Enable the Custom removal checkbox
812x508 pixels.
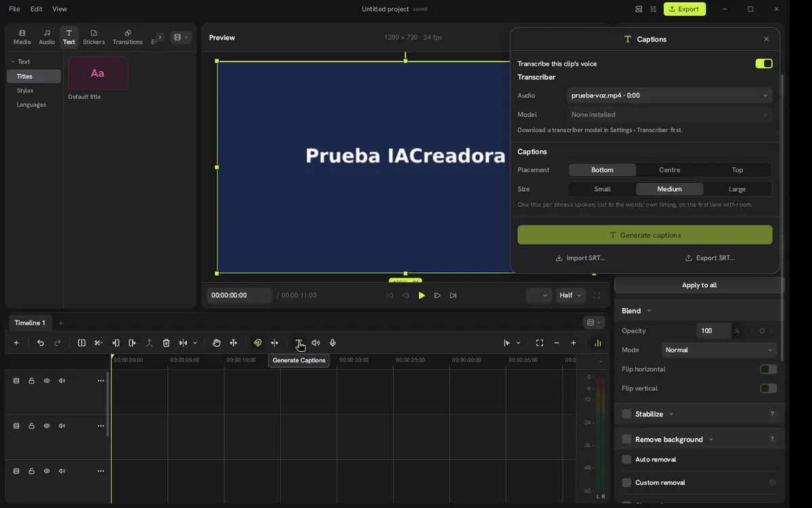pos(627,483)
